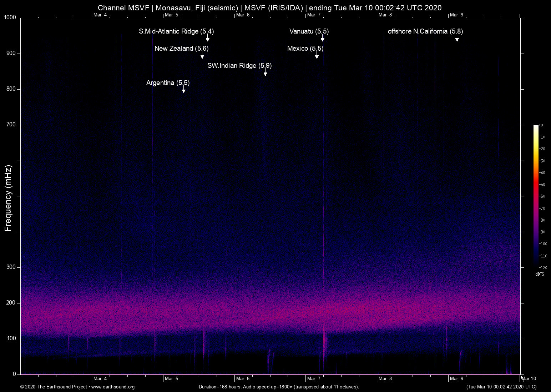Click the dBFS color scale bar
Screen dimensions: 551x392
pos(536,196)
